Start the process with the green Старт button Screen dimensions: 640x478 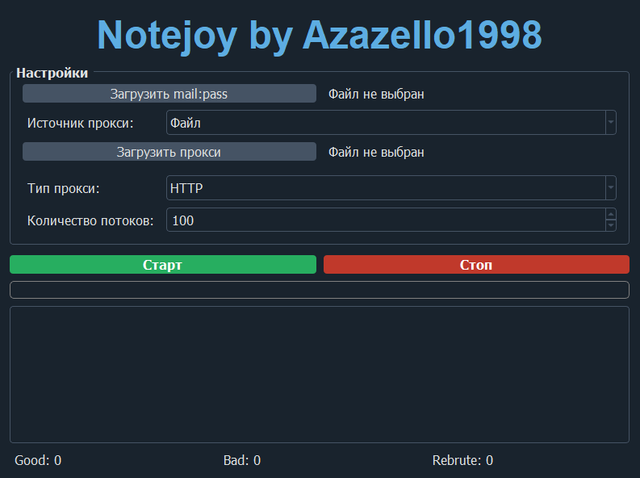pyautogui.click(x=163, y=265)
